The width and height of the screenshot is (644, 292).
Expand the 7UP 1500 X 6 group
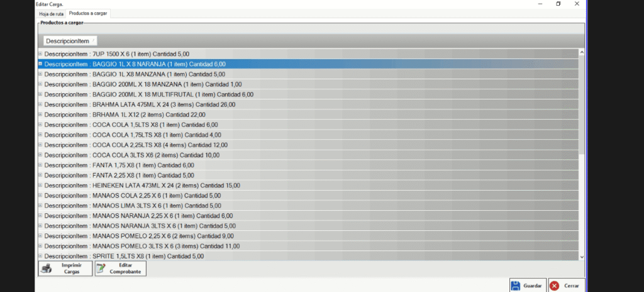pyautogui.click(x=40, y=54)
